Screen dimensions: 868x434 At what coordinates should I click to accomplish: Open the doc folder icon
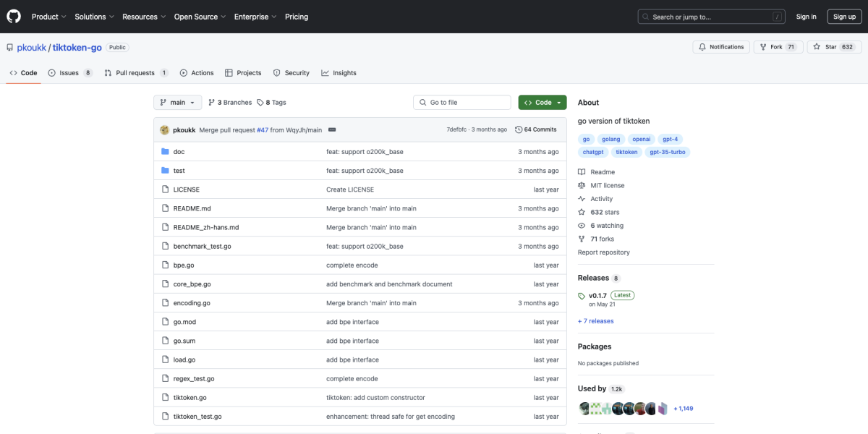(166, 151)
